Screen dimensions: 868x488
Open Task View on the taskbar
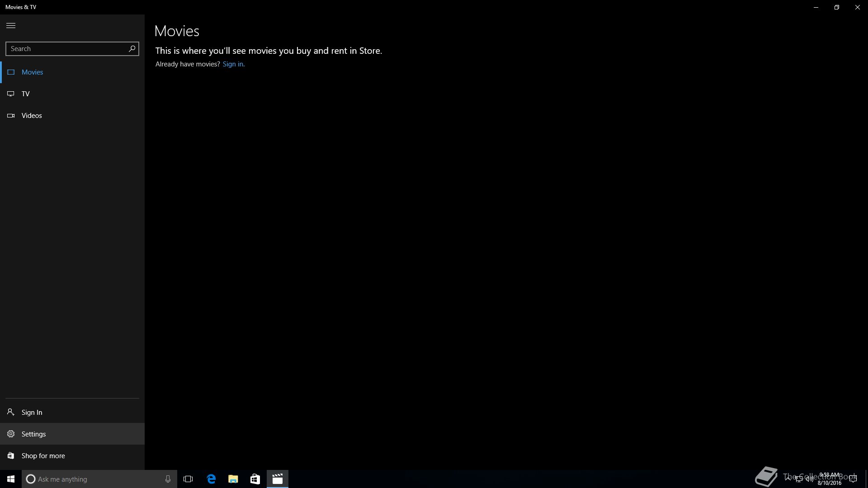click(188, 479)
